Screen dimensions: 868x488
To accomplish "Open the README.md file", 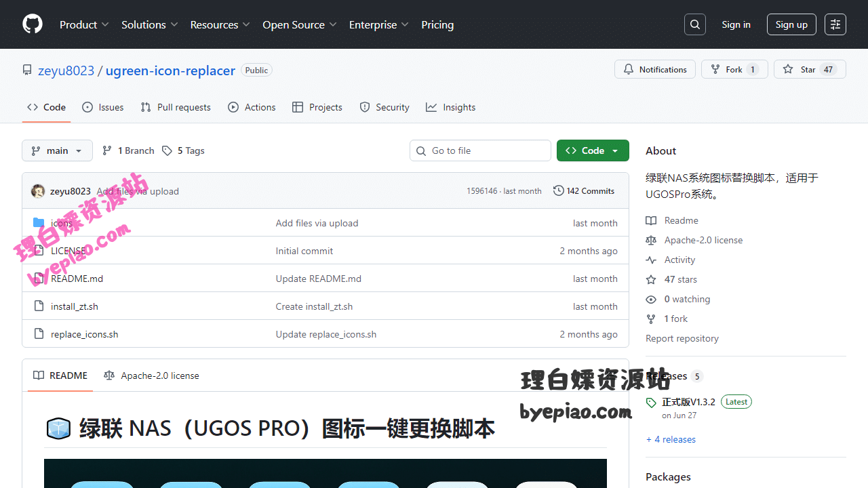I will [77, 279].
